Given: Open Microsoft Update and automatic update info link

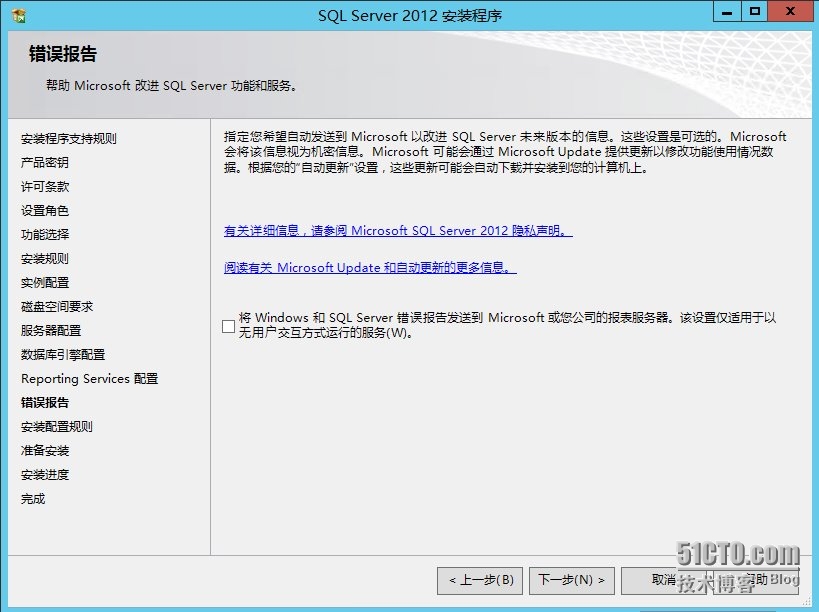Looking at the screenshot, I should point(370,268).
